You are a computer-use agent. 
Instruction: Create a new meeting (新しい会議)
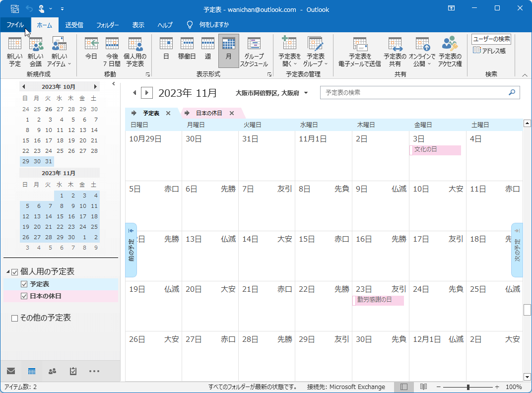pos(36,52)
